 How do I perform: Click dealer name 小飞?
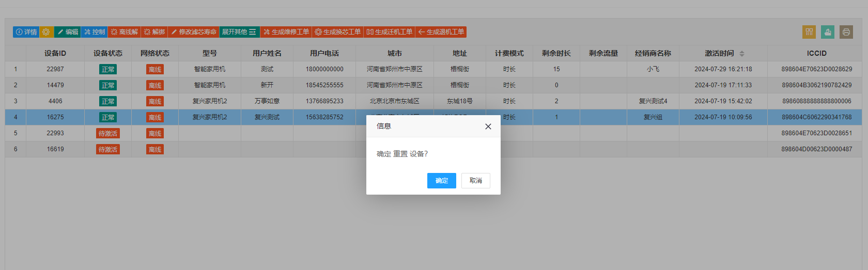(x=653, y=69)
